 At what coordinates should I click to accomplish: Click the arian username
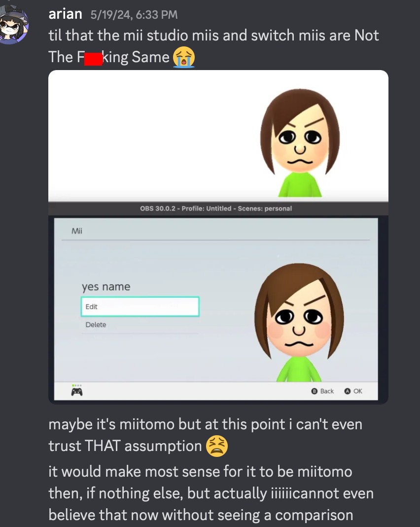coord(66,14)
